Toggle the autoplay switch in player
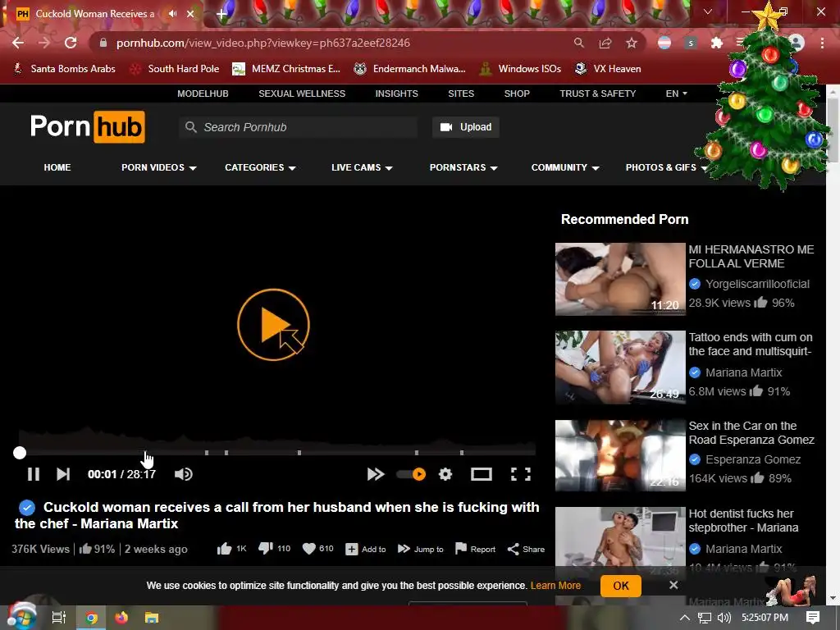Image resolution: width=840 pixels, height=630 pixels. pyautogui.click(x=411, y=474)
